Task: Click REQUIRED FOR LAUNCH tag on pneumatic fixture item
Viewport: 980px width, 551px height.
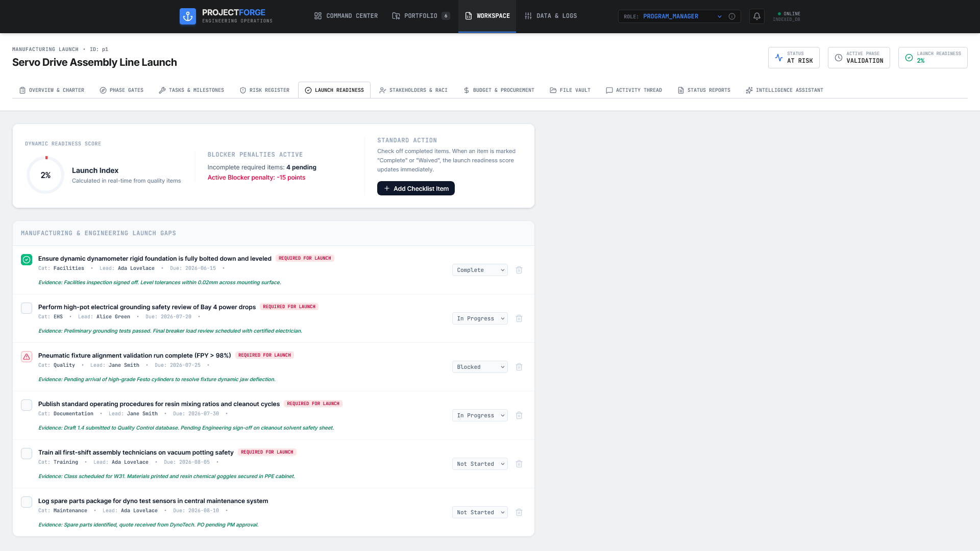Action: click(x=264, y=355)
